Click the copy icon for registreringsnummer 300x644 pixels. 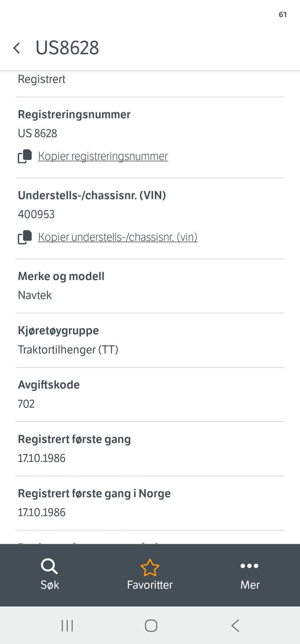coord(25,156)
